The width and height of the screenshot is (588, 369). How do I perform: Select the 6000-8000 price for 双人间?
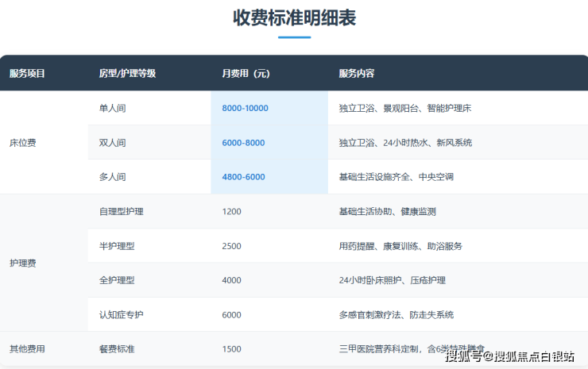(243, 143)
